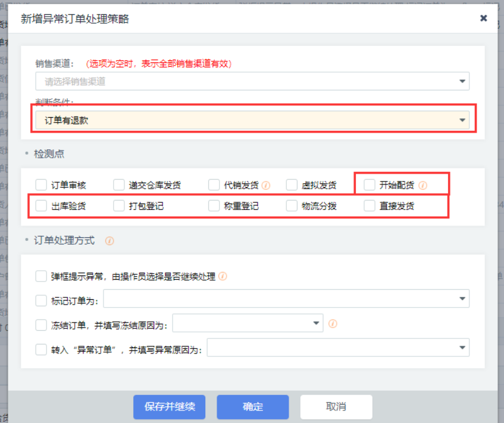Close the 新增异常订单处理策略 dialog
Viewport: 504px width, 423px height.
(x=483, y=18)
